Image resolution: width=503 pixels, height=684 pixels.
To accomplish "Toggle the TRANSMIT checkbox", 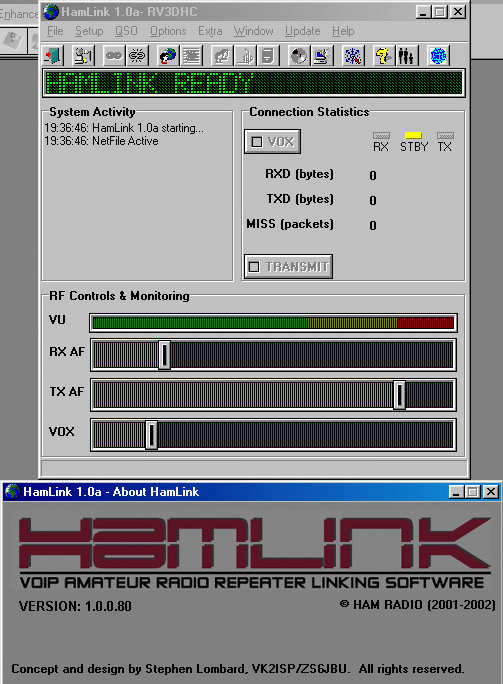I will (x=254, y=267).
